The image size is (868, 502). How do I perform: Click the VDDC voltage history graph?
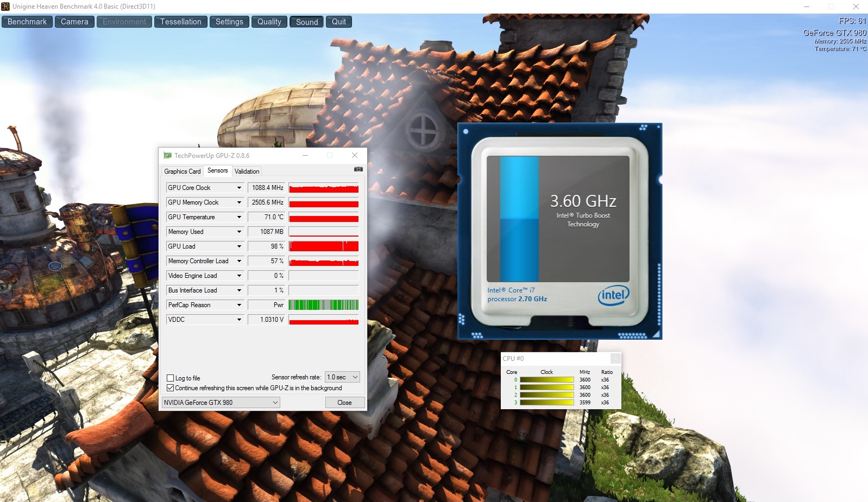pyautogui.click(x=324, y=320)
